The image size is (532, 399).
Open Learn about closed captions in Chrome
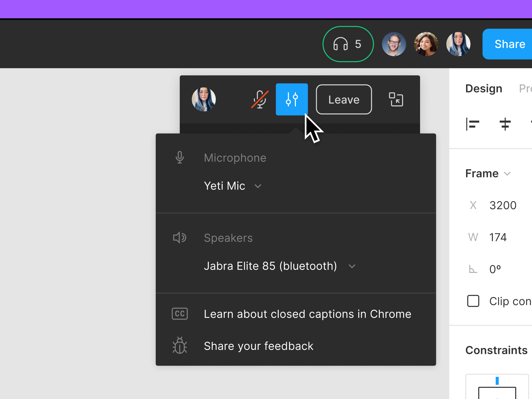click(x=307, y=313)
